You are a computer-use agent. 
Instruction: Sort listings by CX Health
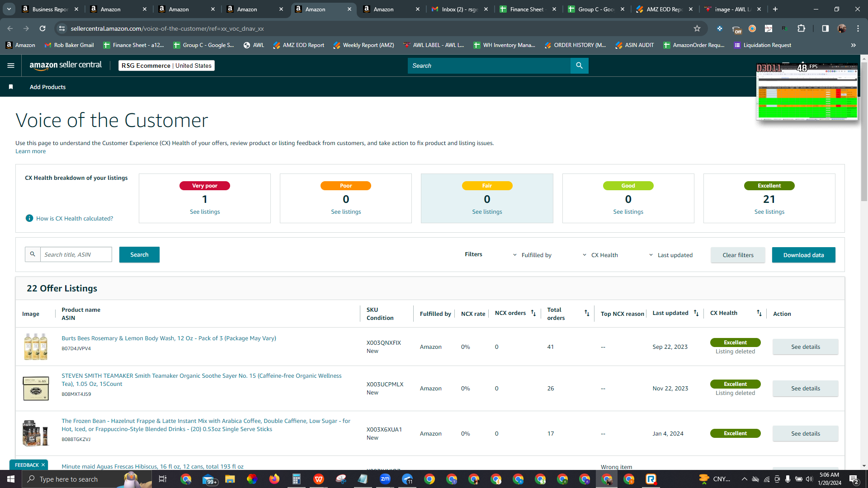click(x=759, y=313)
